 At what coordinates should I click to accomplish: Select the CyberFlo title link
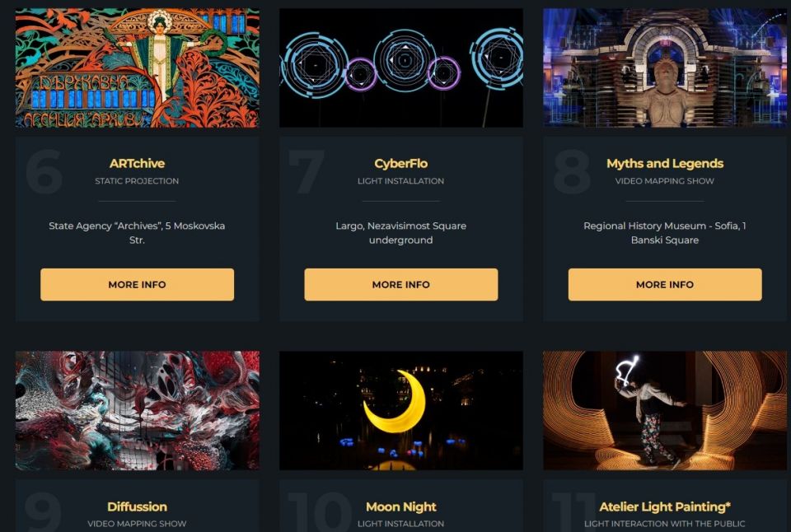[x=401, y=163]
